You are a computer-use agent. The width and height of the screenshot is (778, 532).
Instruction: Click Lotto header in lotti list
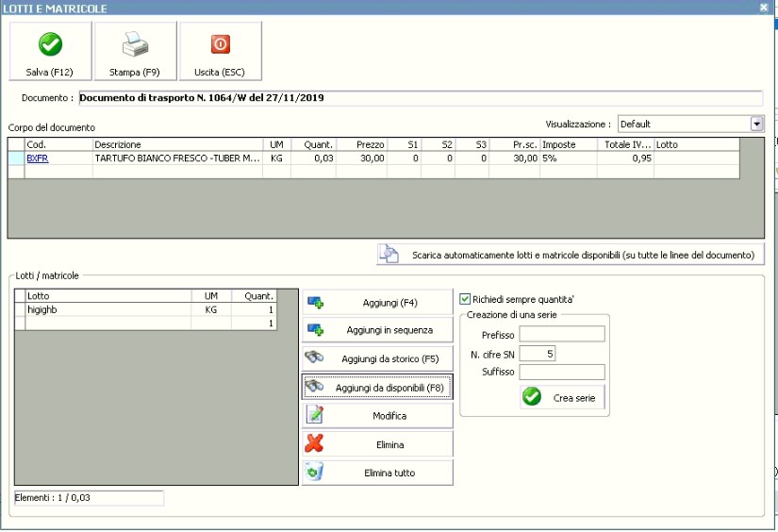(108, 296)
